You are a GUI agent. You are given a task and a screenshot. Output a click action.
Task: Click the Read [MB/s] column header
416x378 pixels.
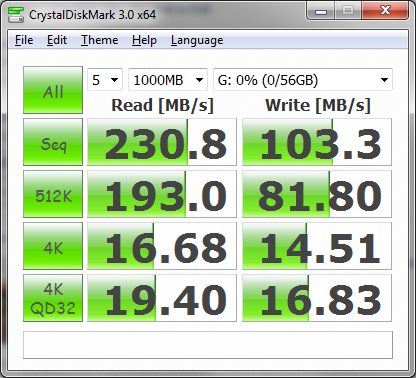point(162,105)
